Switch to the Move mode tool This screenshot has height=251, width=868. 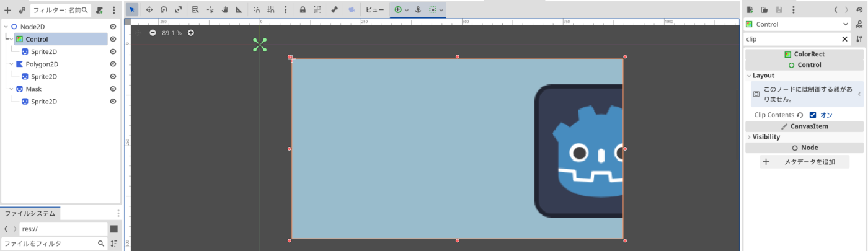(149, 10)
